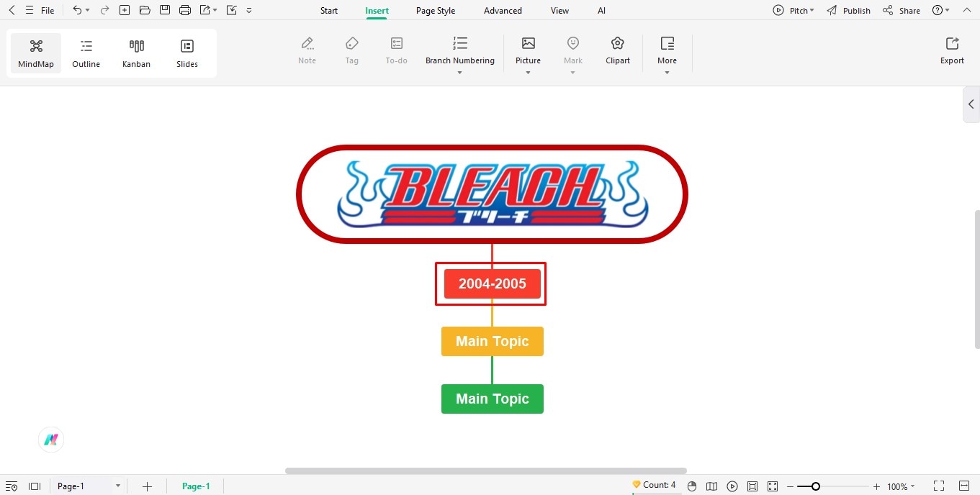Viewport: 980px width, 495px height.
Task: Click the export/share document icon in quick toolbar
Action: pos(205,10)
